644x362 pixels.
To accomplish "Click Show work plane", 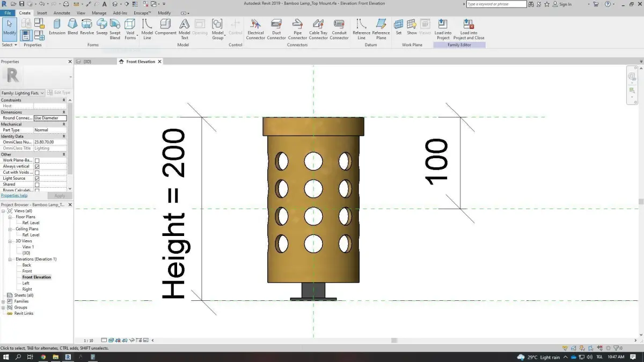I will [412, 28].
